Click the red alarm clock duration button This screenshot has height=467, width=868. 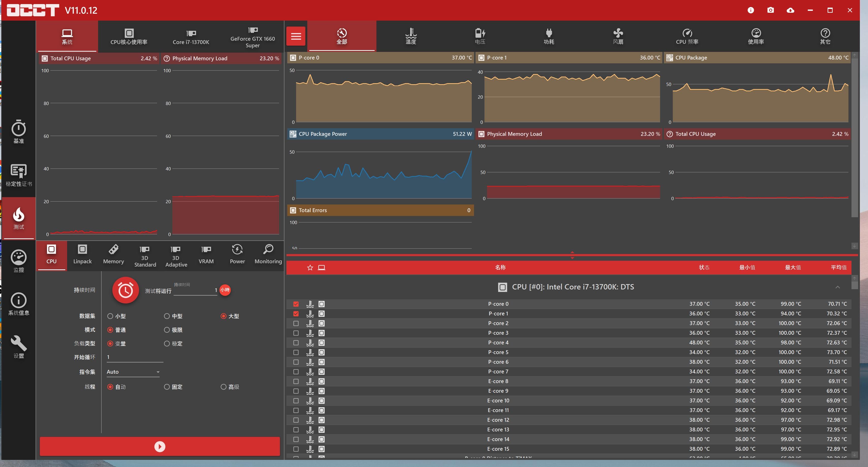click(125, 290)
